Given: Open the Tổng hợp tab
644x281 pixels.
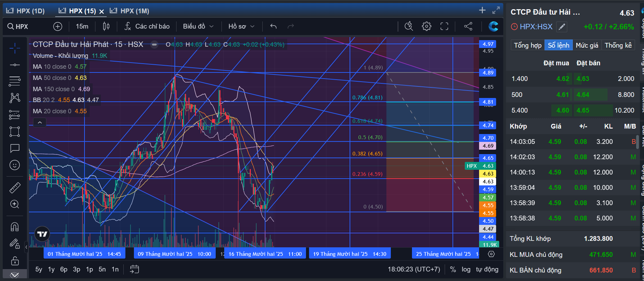Looking at the screenshot, I should pyautogui.click(x=527, y=45).
